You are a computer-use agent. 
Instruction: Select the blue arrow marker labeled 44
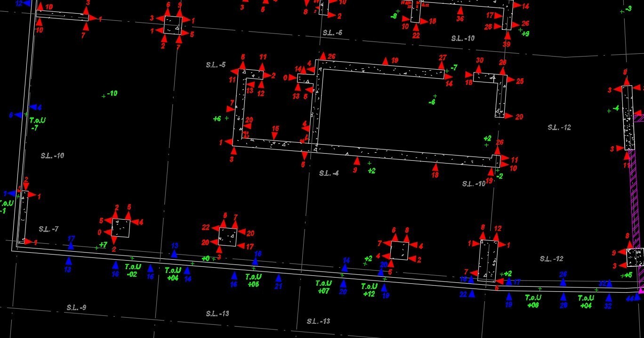pos(637,297)
